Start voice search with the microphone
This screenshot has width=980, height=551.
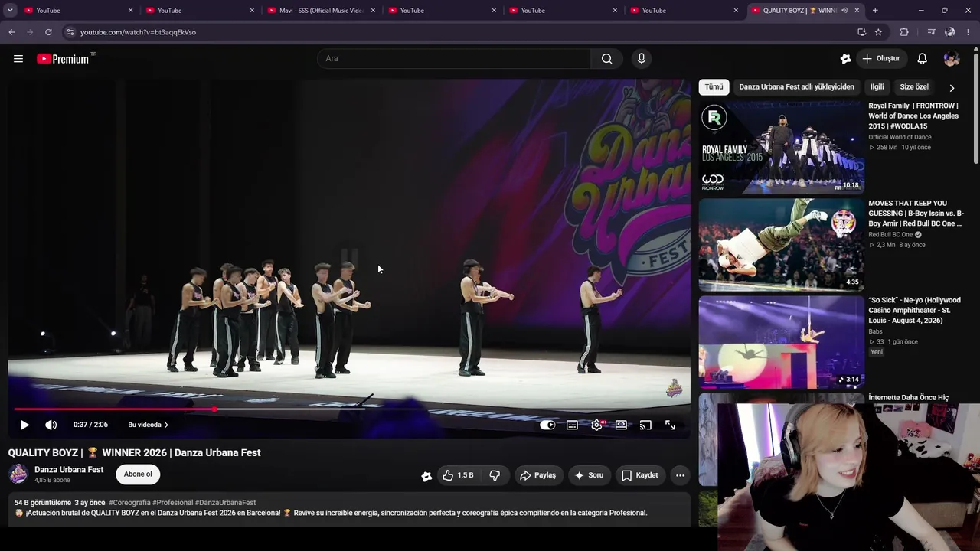(x=642, y=59)
